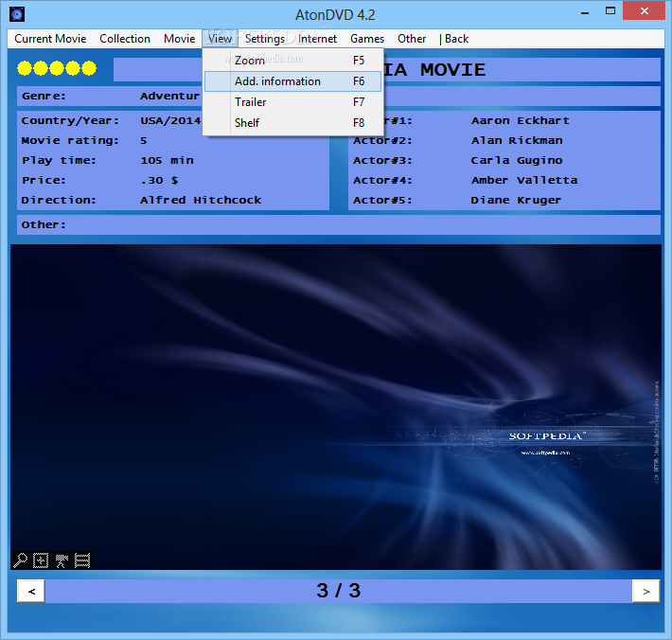Open the Games menu
The height and width of the screenshot is (640, 672).
pyautogui.click(x=367, y=39)
